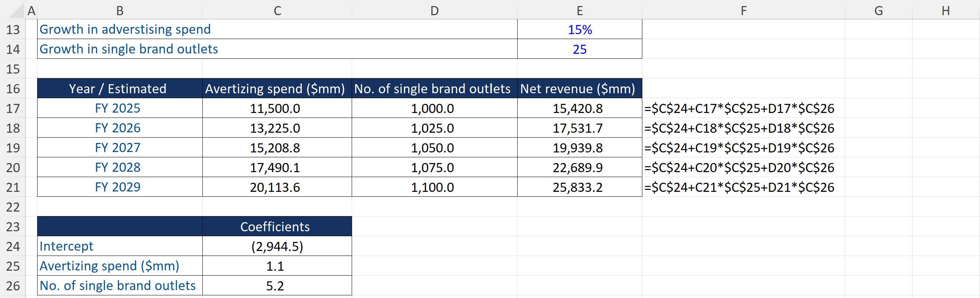Click the single brand outlets growth value 25
Viewport: 980px width, 298px height.
coord(579,49)
